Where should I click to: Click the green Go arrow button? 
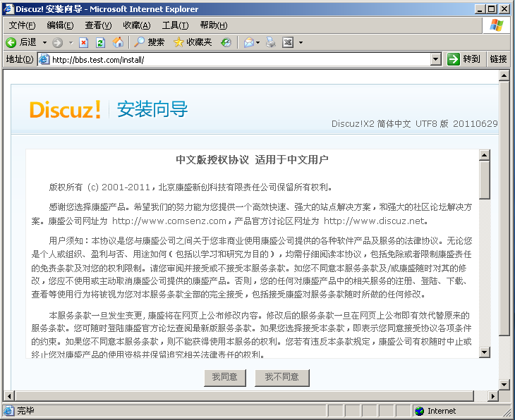(x=453, y=59)
